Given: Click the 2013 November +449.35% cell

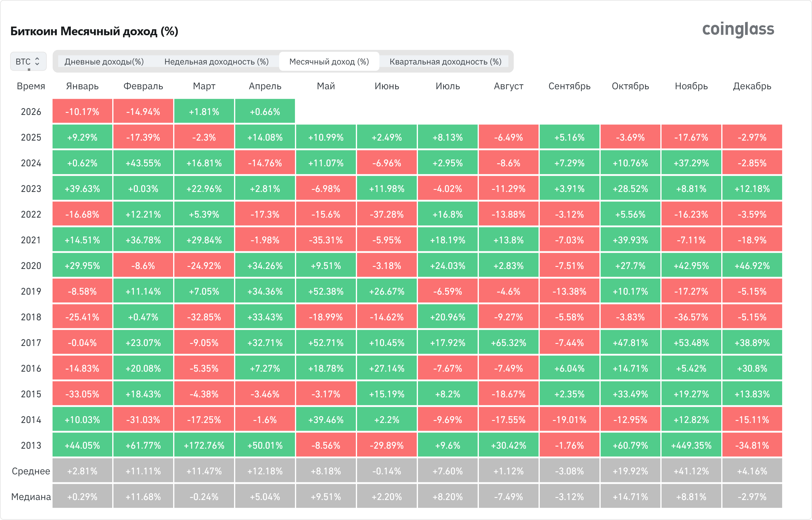Looking at the screenshot, I should 691,445.
